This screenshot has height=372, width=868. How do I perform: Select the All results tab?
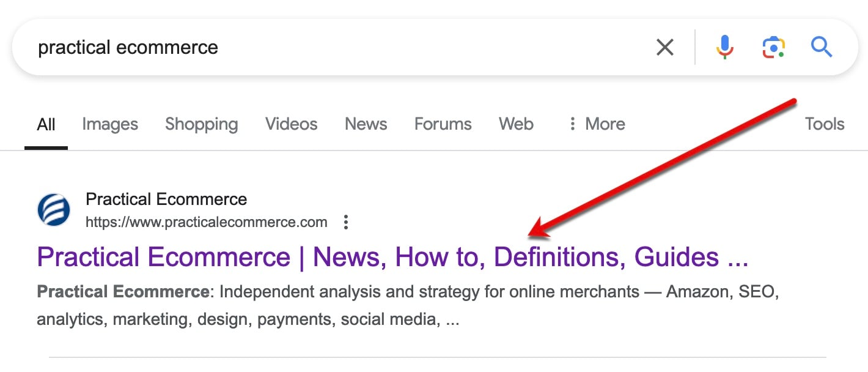[x=46, y=124]
